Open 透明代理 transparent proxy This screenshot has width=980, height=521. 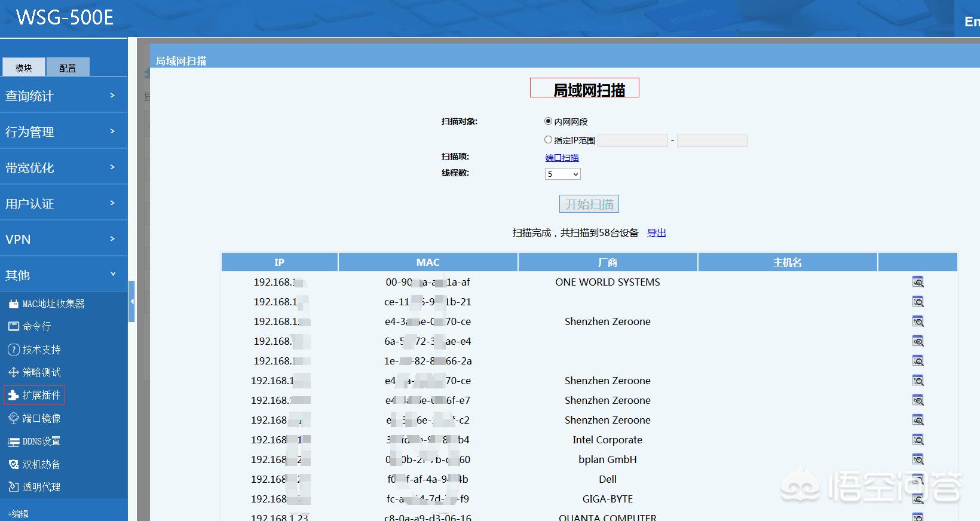(34, 487)
